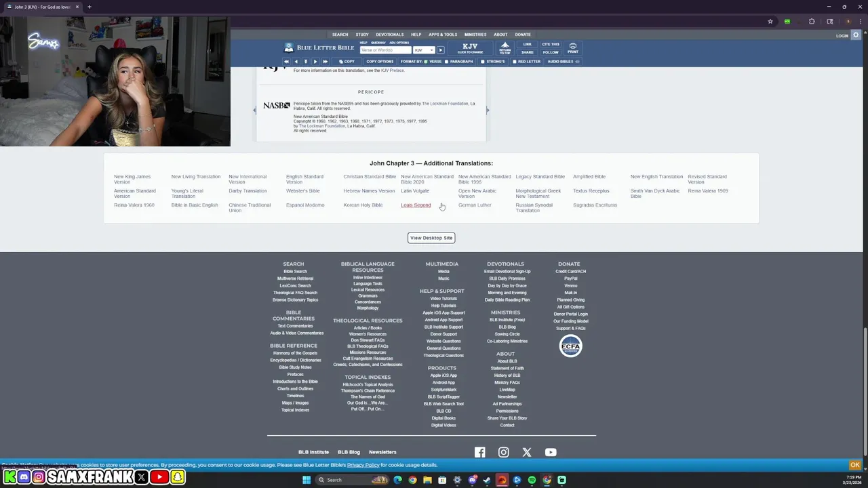Open the KJV Preface link

(x=393, y=70)
